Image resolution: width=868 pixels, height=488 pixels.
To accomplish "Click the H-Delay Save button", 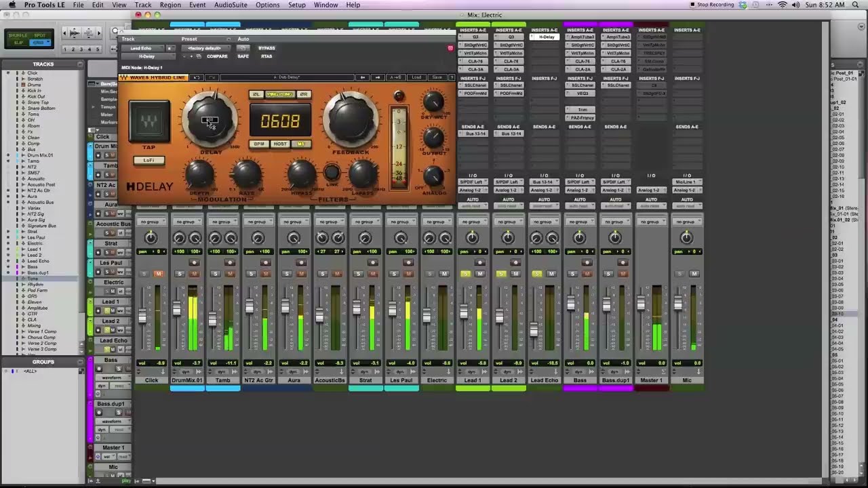I will coord(437,77).
